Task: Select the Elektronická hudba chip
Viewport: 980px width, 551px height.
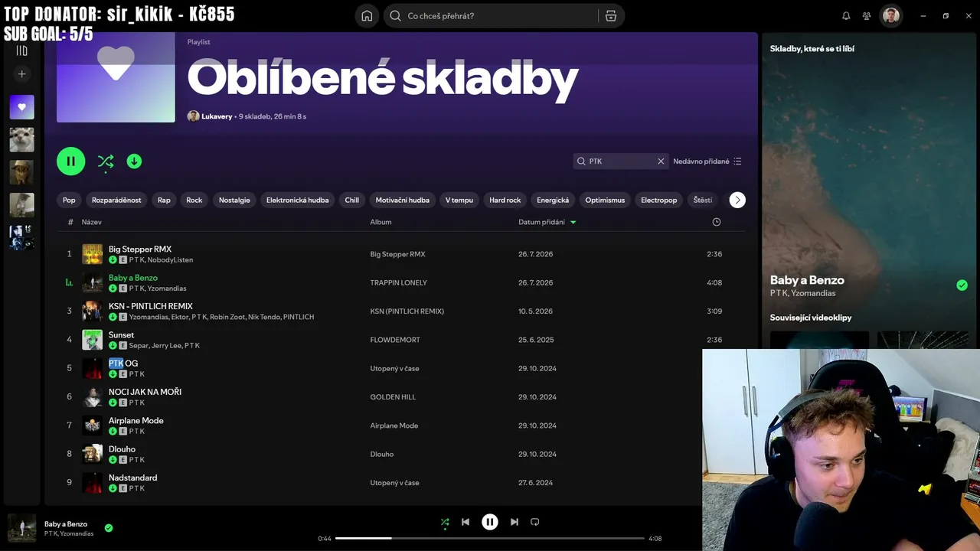Action: pos(297,201)
